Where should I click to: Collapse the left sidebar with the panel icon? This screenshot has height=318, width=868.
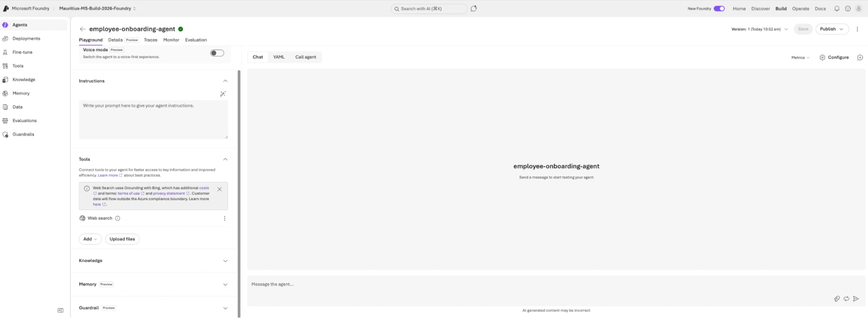pyautogui.click(x=60, y=310)
